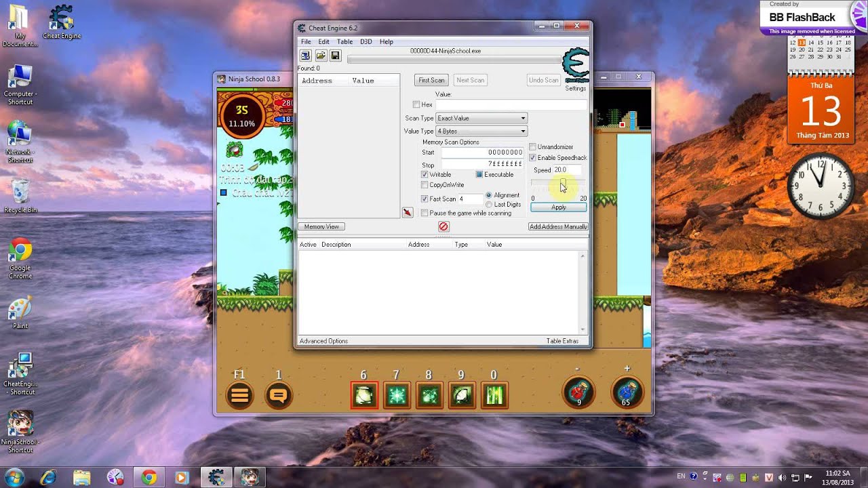Use the blue potion with count 65
868x488 pixels.
627,392
